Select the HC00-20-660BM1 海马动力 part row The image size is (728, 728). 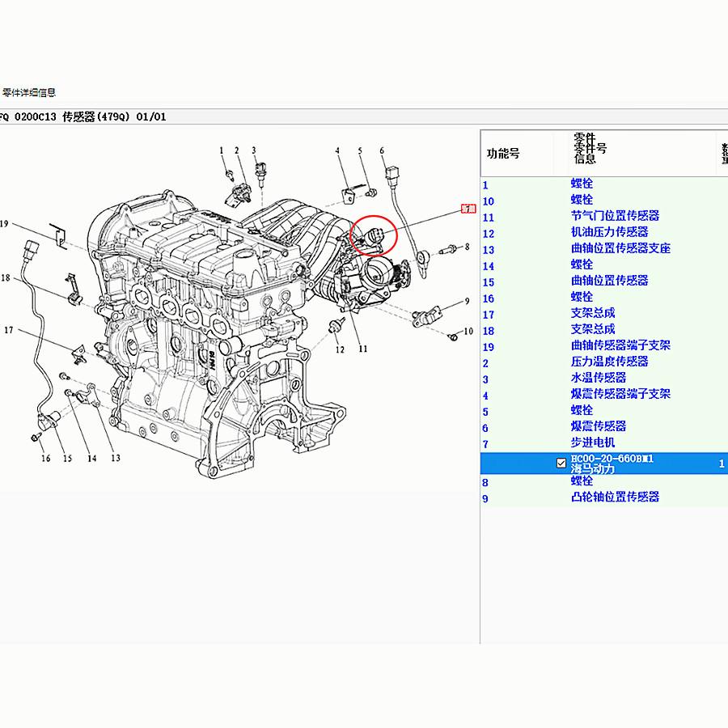(604, 463)
